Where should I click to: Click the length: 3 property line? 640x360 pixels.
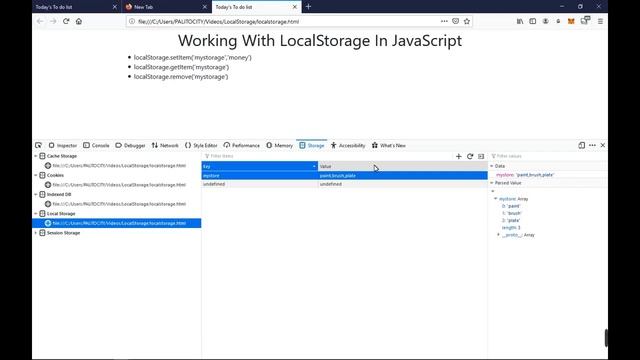511,228
